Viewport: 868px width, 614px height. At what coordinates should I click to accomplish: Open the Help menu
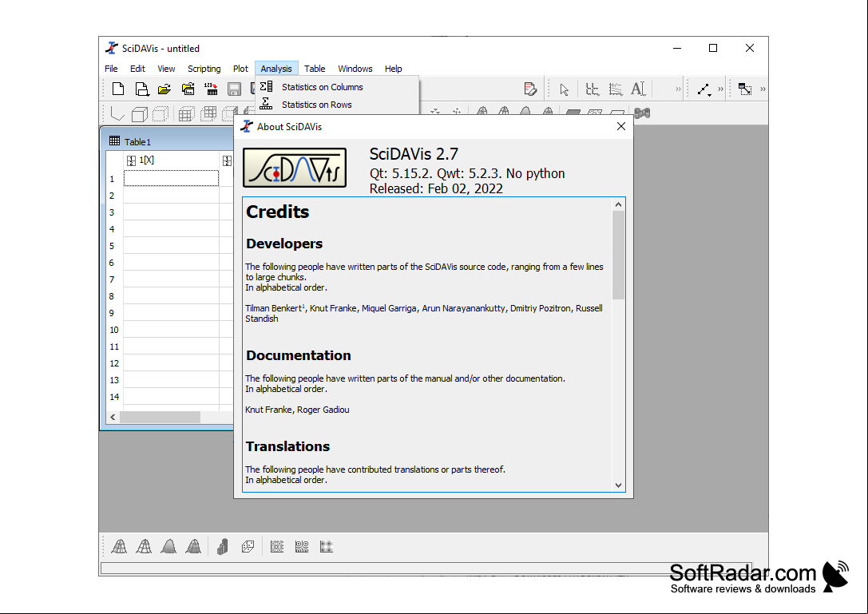pos(394,69)
